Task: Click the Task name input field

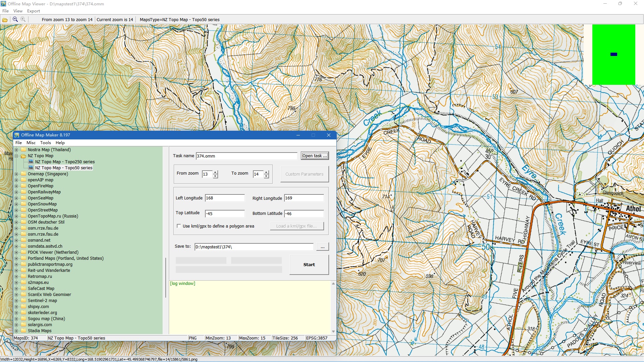Action: pyautogui.click(x=247, y=156)
